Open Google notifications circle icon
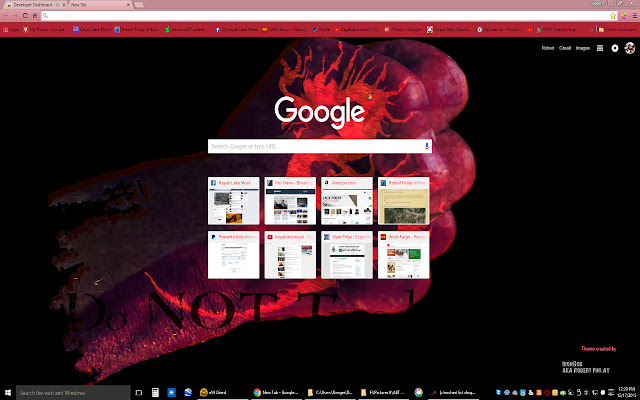This screenshot has height=400, width=640. (x=615, y=48)
